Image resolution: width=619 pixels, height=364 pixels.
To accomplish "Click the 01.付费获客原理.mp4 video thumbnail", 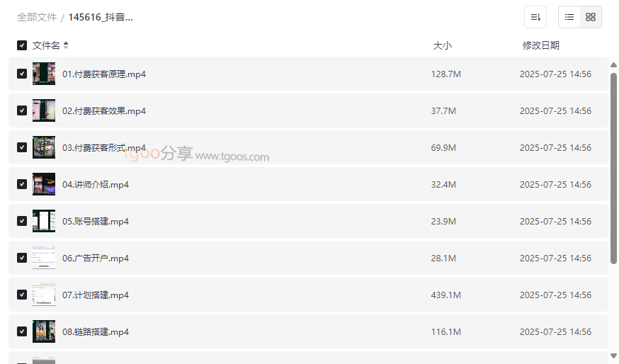I will pyautogui.click(x=44, y=74).
